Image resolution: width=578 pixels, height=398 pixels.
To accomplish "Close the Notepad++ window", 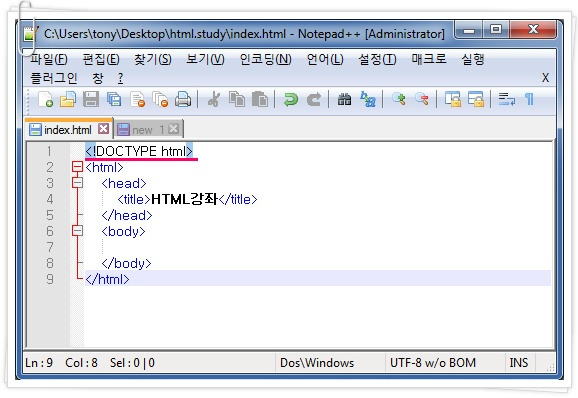I will coord(533,29).
